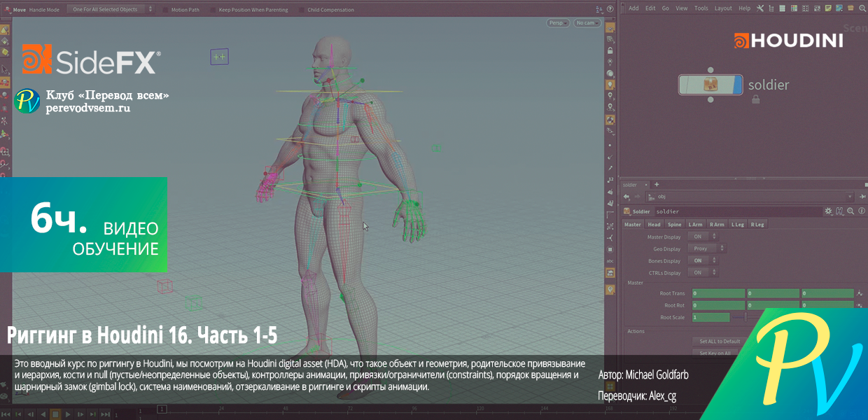Select the Head tab
The height and width of the screenshot is (420, 868).
pos(654,225)
